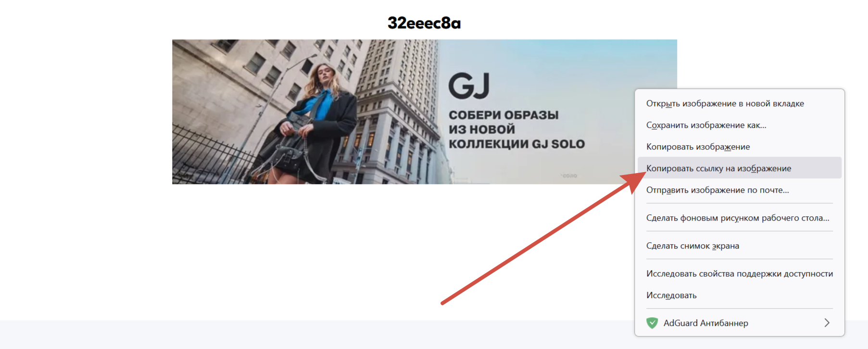Choose Исследовать свойства поддержки доступности
The image size is (868, 349).
(740, 274)
